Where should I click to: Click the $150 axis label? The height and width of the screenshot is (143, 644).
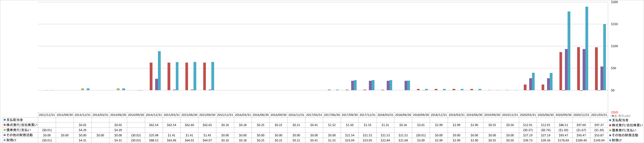[x=614, y=24]
